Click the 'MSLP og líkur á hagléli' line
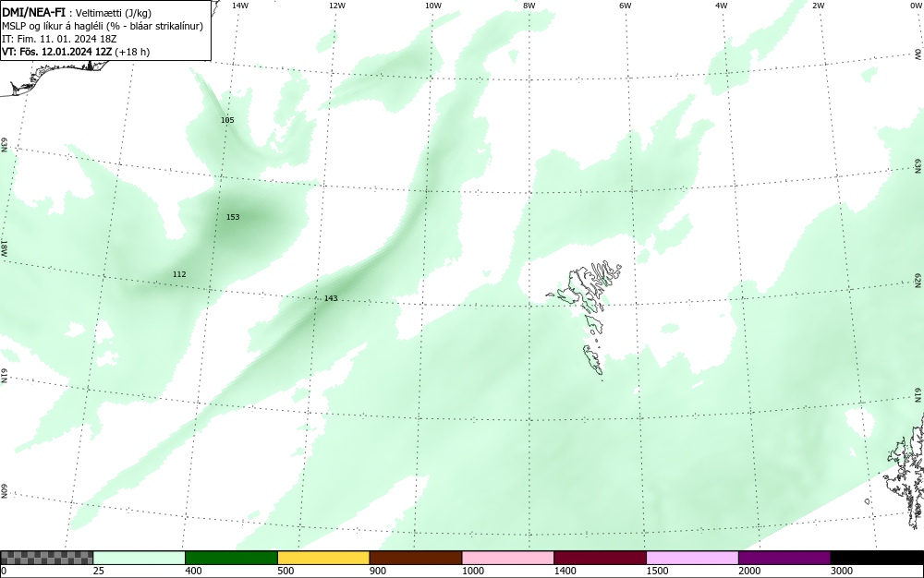 [103, 26]
